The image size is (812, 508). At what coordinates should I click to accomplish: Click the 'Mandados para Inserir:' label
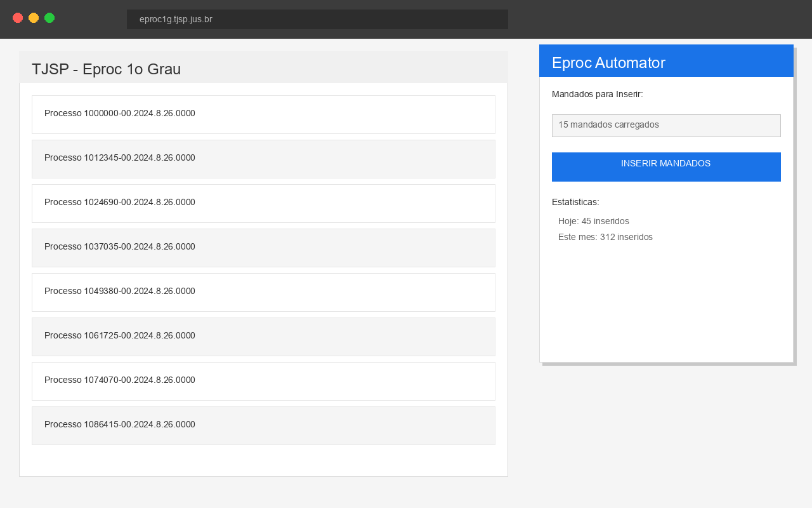[598, 94]
